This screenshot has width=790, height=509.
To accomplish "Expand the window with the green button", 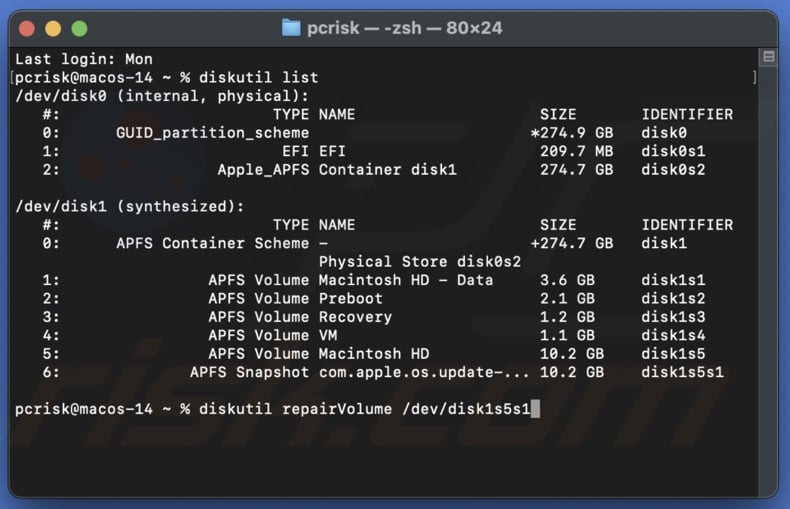I will pyautogui.click(x=79, y=29).
